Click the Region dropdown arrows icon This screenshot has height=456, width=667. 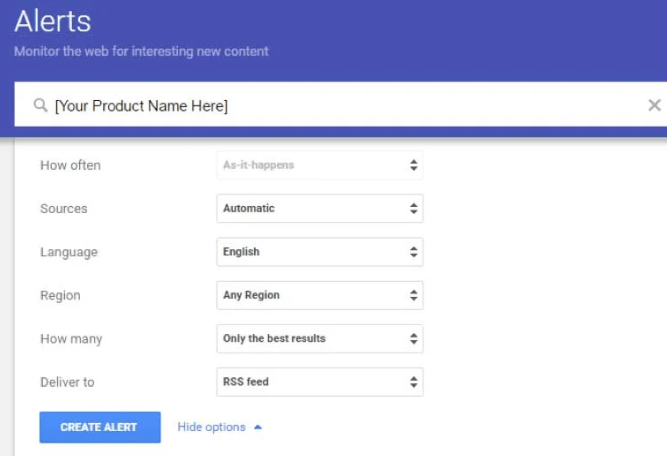(x=413, y=295)
